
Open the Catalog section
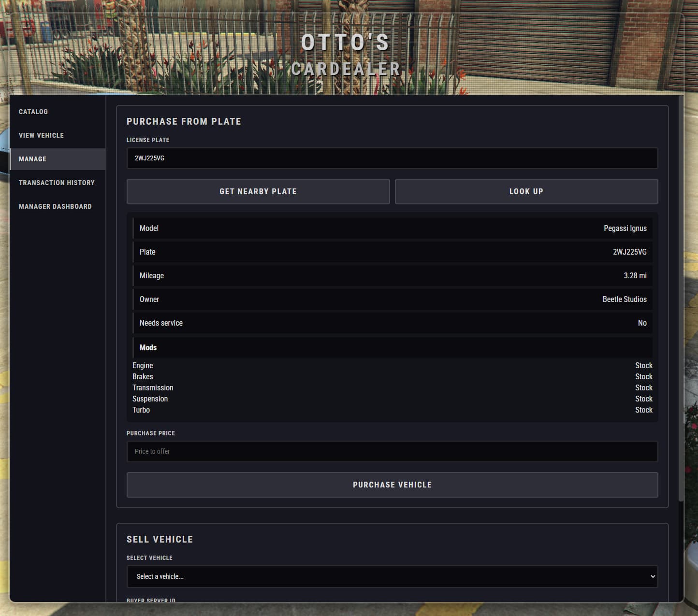[x=33, y=112]
